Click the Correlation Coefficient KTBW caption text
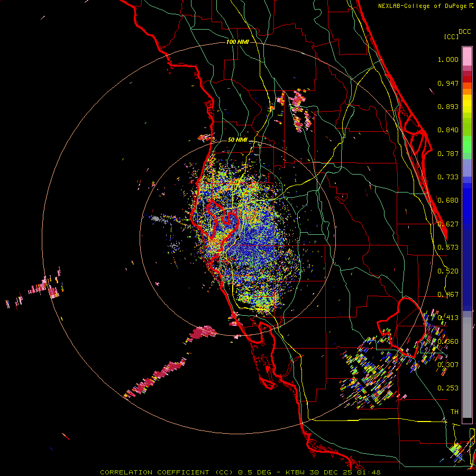 click(240, 472)
